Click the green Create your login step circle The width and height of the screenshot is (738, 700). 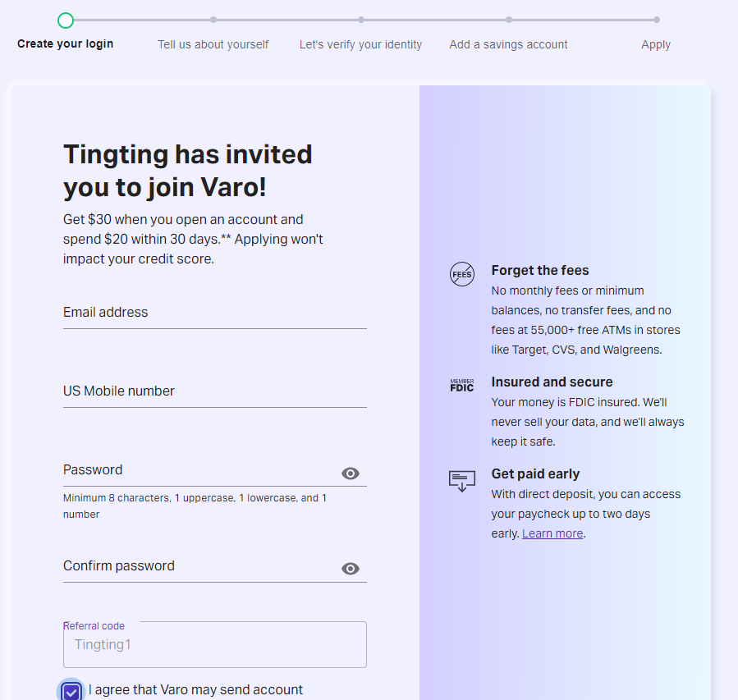coord(66,21)
